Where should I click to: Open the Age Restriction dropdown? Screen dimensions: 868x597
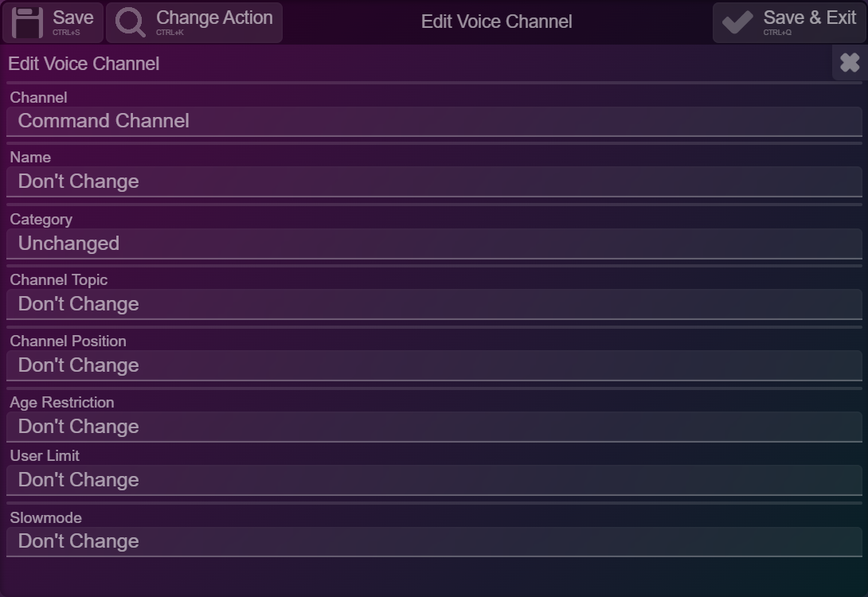tap(434, 427)
